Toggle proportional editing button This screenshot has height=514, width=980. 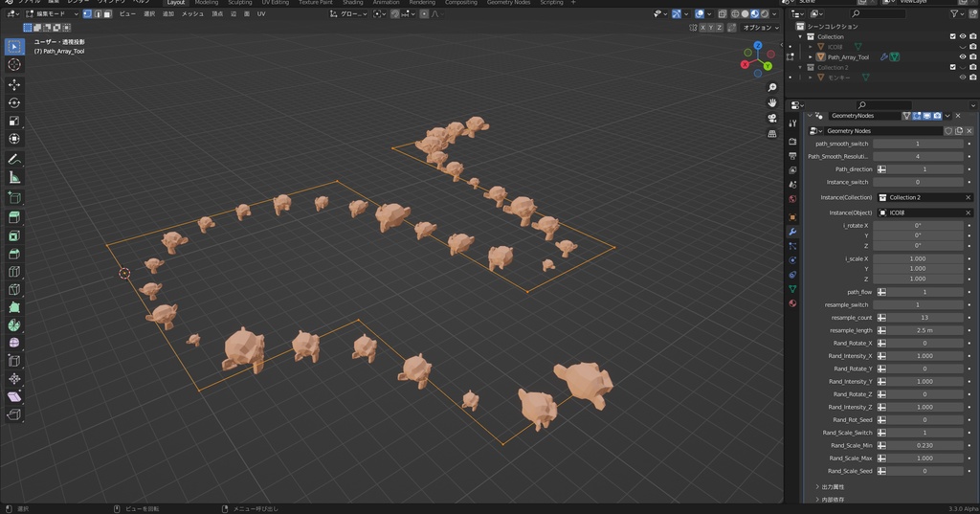tap(424, 13)
